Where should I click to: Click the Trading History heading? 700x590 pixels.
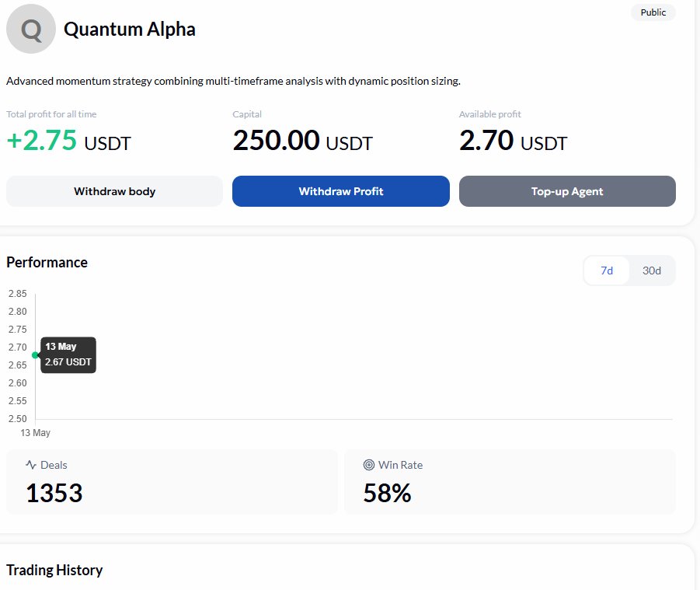click(54, 570)
